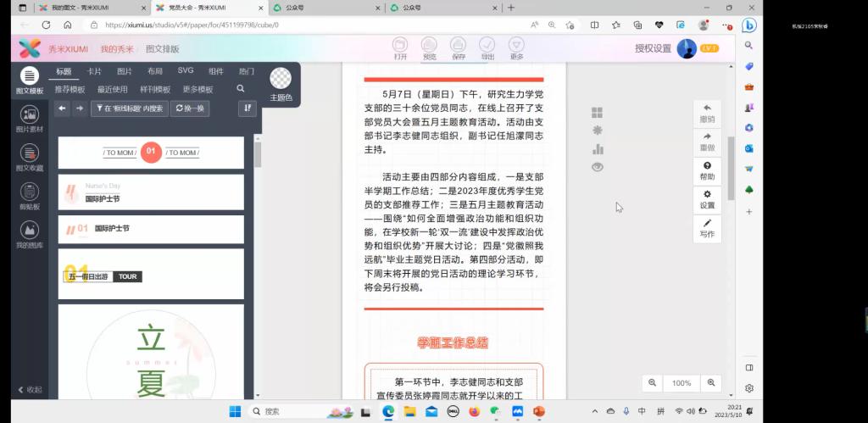Open the 图文收藏 favorites panel
This screenshot has width=868, height=423.
click(30, 157)
